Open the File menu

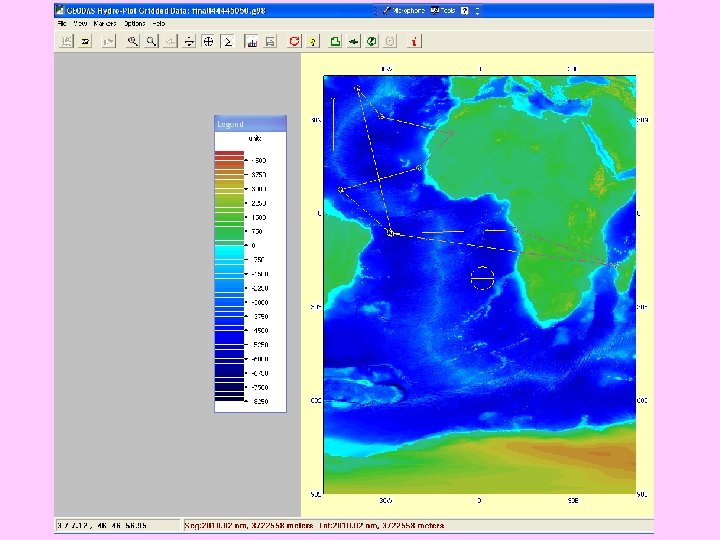pos(62,22)
